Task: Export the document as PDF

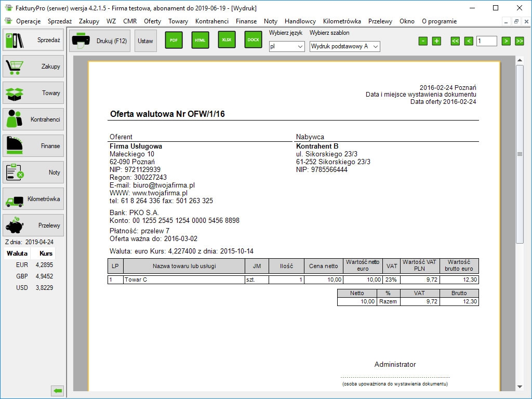Action: pyautogui.click(x=174, y=40)
